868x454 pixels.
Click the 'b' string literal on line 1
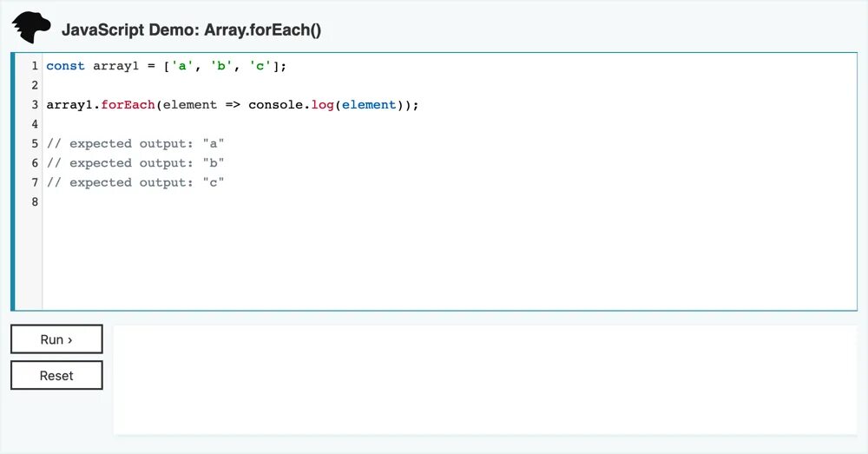click(220, 66)
